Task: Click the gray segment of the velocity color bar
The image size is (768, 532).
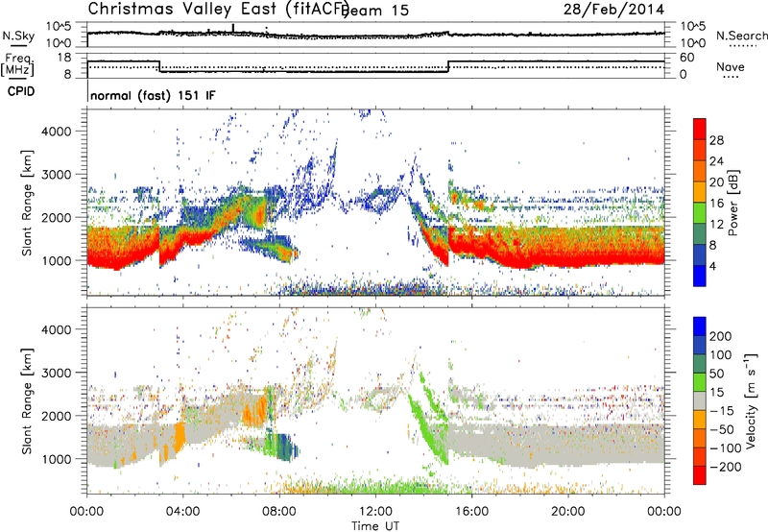Action: click(x=700, y=401)
